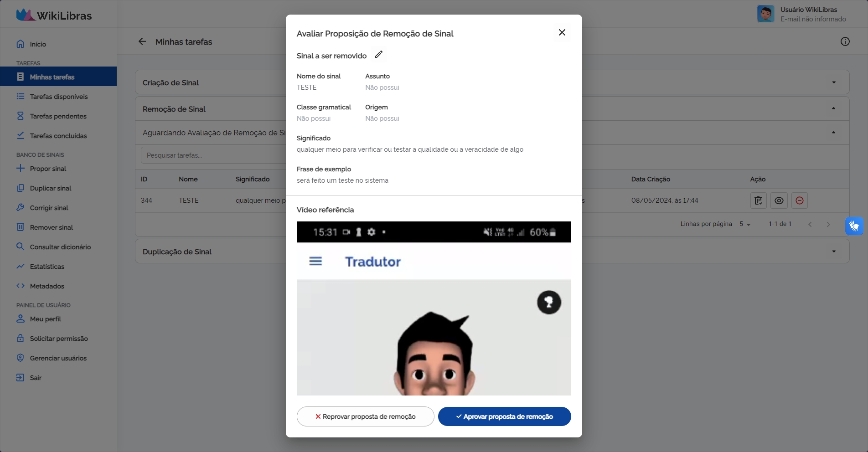
Task: Close the Avaliar Proposição de Remoção dialog
Action: tap(562, 32)
